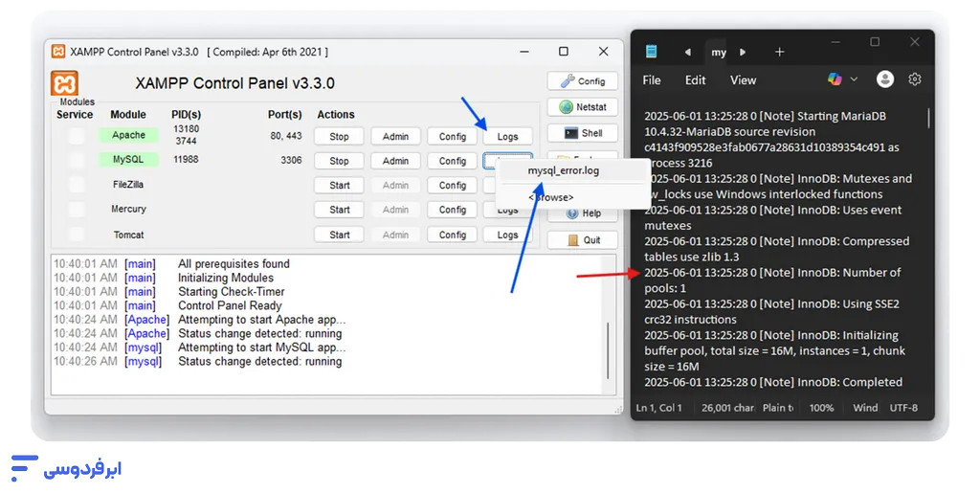980x493 pixels.
Task: Open Config for the MySQL row
Action: (453, 161)
